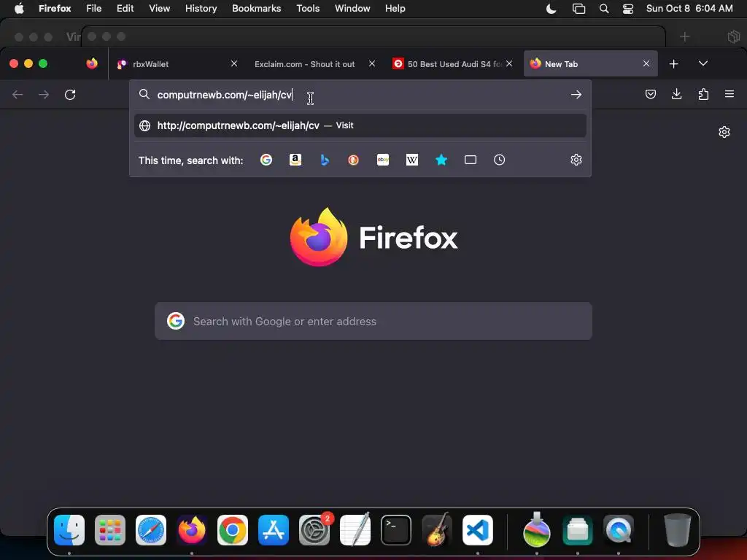Search in bookmarks star icon

coord(441,160)
